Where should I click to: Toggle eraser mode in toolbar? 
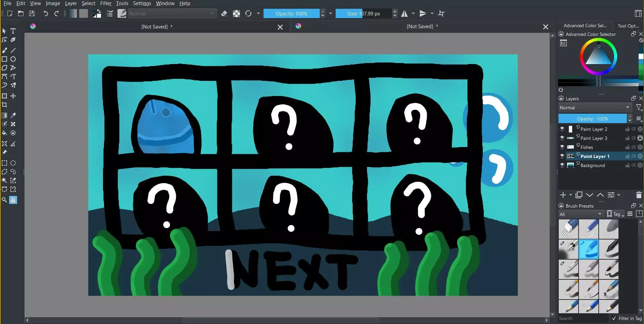tap(224, 13)
